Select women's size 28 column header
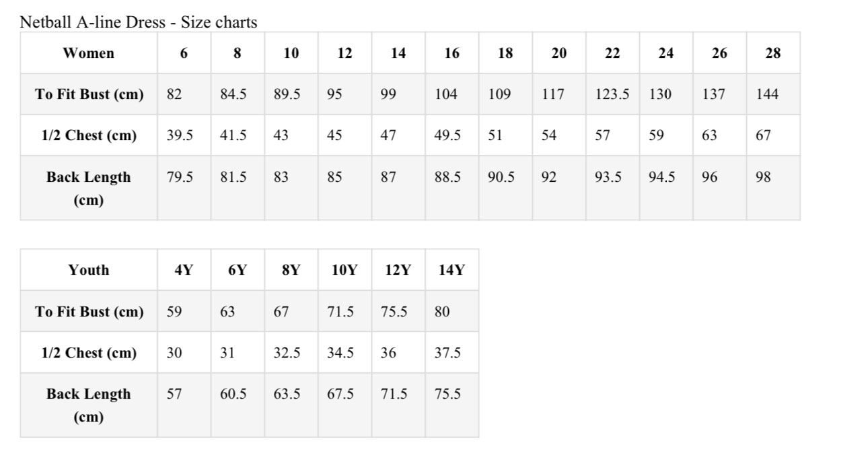Viewport: 868px width, 462px height. [773, 53]
